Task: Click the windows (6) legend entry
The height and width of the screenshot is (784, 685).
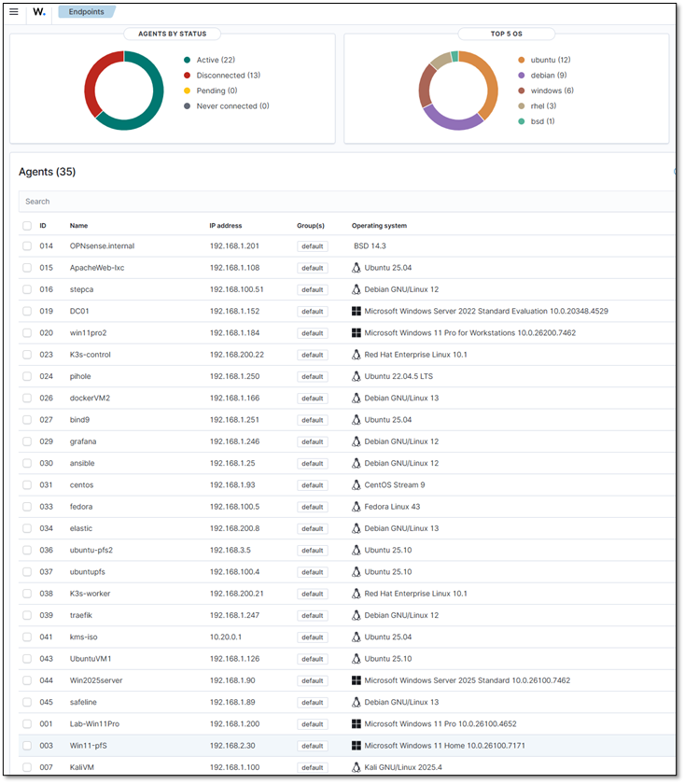Action: [x=546, y=91]
